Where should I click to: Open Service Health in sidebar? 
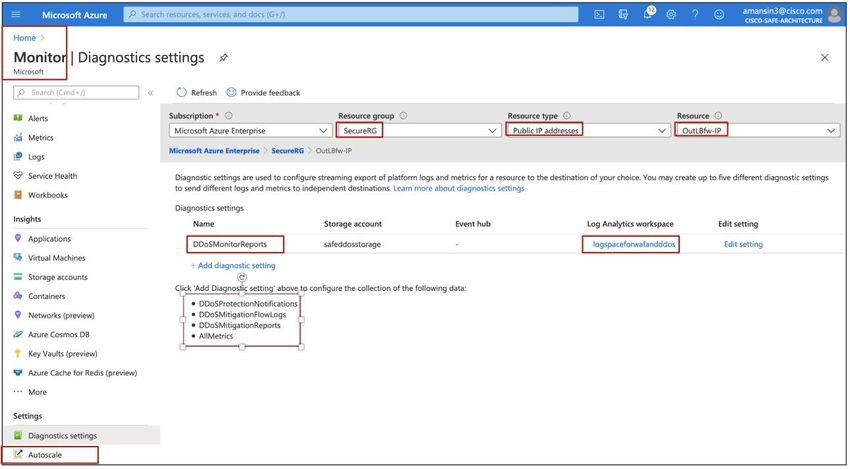tap(53, 176)
